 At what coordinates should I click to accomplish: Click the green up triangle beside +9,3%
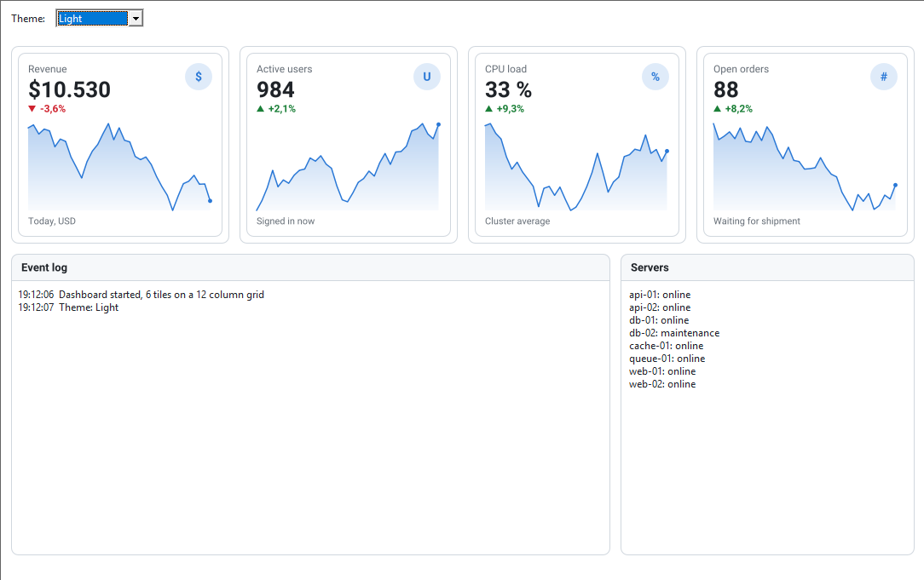488,108
